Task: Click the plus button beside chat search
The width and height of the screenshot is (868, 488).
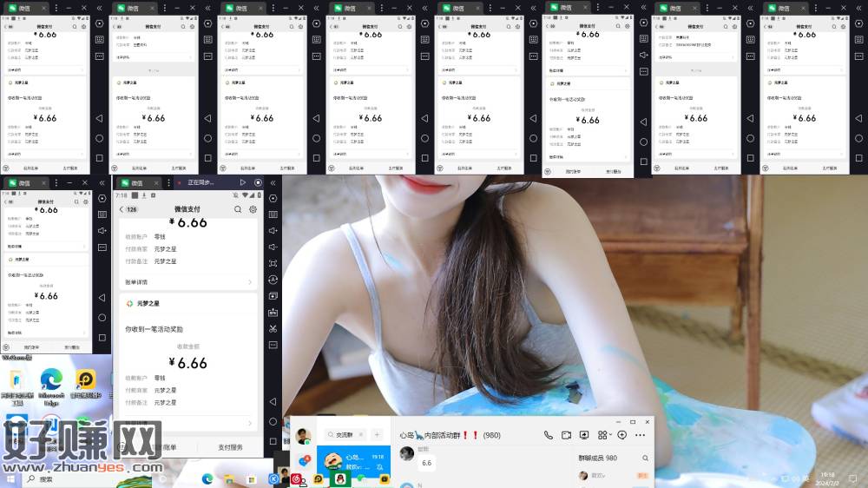Action: tap(377, 435)
